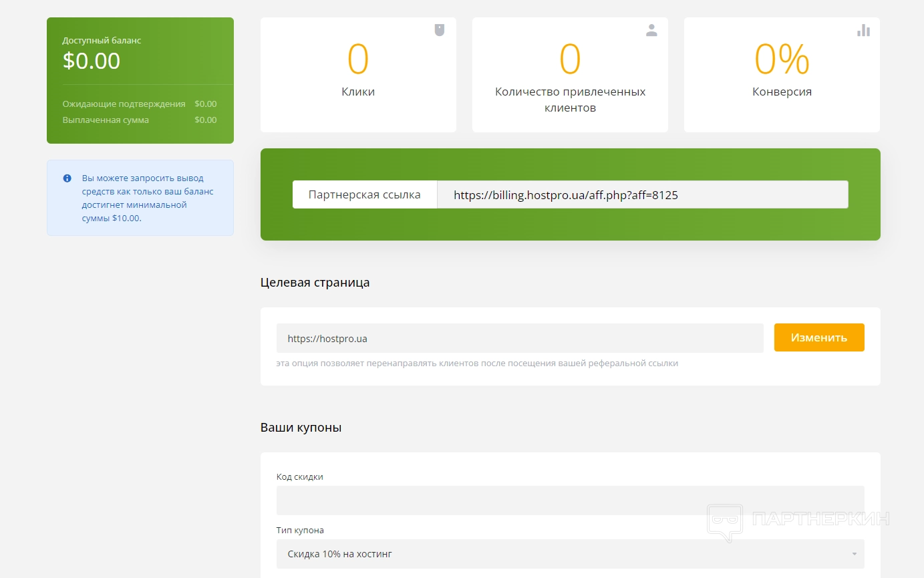Screen dimensions: 924x578
Task: Click the bar chart icon on Конверсия card
Action: point(863,30)
